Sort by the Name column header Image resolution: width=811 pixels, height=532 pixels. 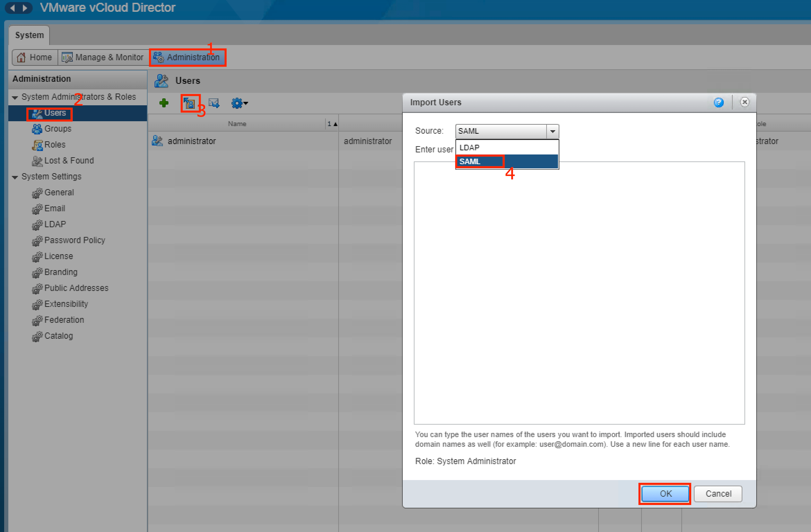click(x=237, y=124)
